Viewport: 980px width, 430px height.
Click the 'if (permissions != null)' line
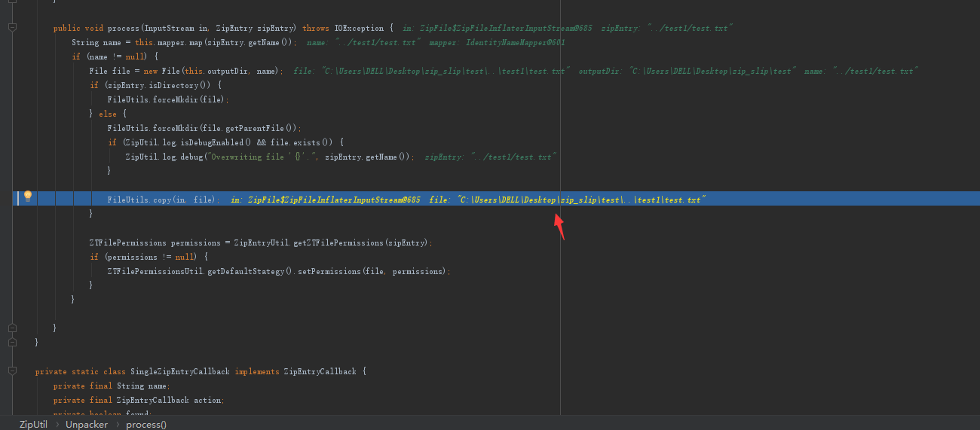pos(149,257)
